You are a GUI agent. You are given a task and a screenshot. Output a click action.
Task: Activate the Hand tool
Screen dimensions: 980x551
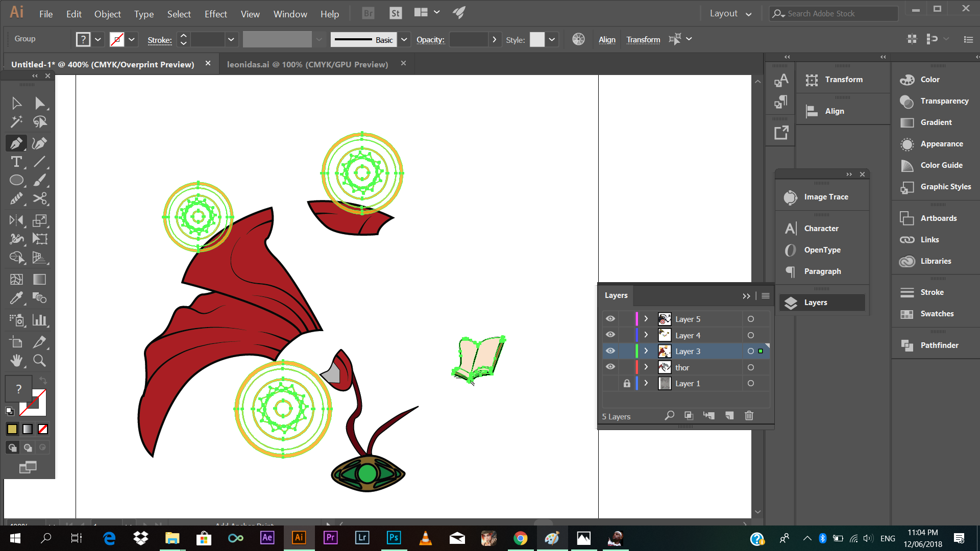point(16,361)
